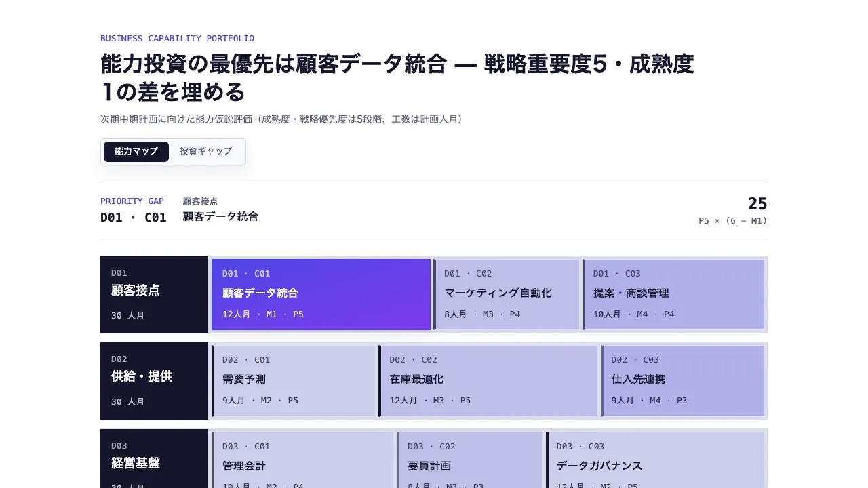Click the PRIORITY GAP label
The image size is (868, 488).
[132, 201]
